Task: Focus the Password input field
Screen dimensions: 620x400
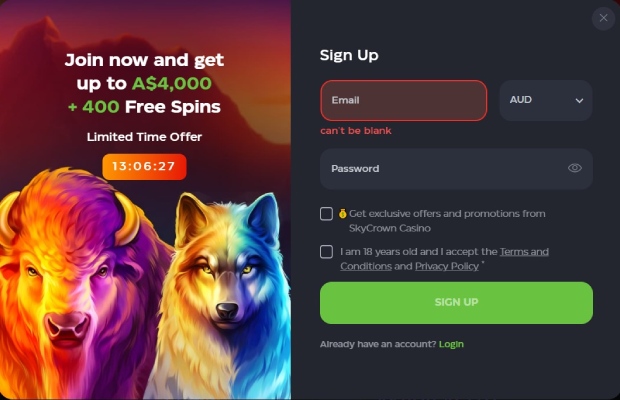Action: pyautogui.click(x=456, y=169)
